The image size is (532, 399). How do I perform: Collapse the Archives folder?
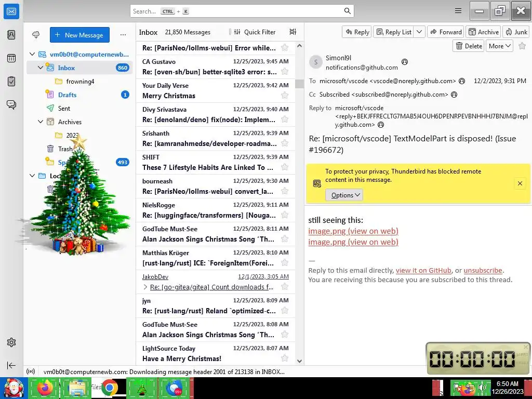click(x=41, y=122)
